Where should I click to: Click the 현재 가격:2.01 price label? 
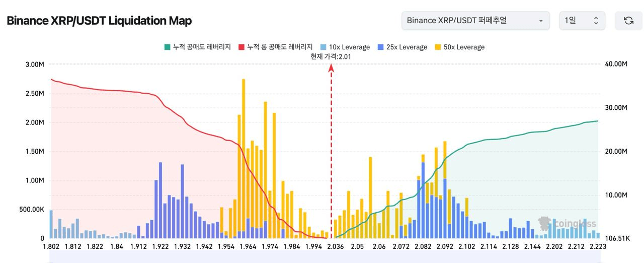331,56
